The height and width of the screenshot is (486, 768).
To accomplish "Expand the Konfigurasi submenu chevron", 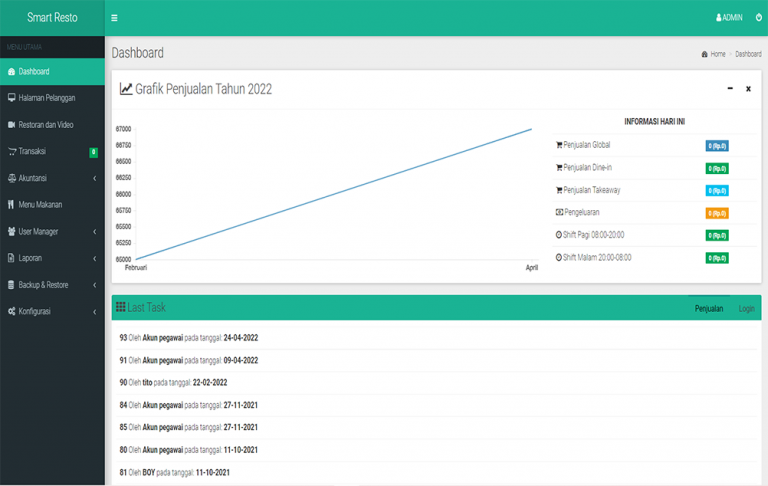I will click(95, 312).
